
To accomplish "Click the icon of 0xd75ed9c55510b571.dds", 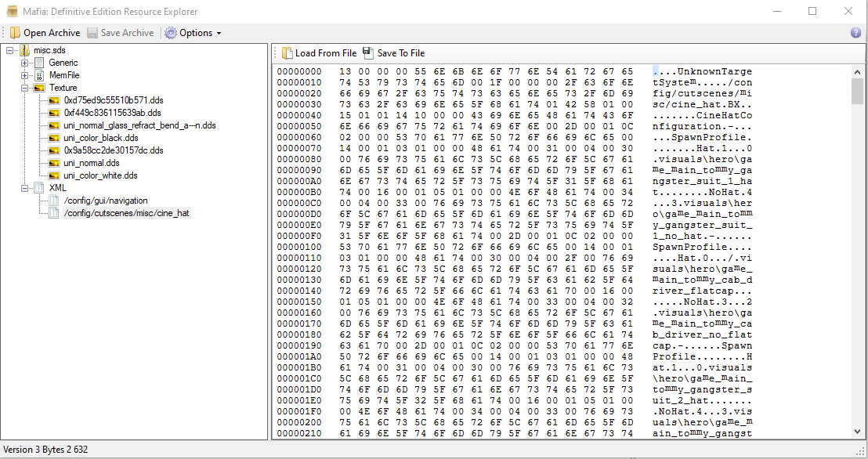I will pyautogui.click(x=54, y=100).
